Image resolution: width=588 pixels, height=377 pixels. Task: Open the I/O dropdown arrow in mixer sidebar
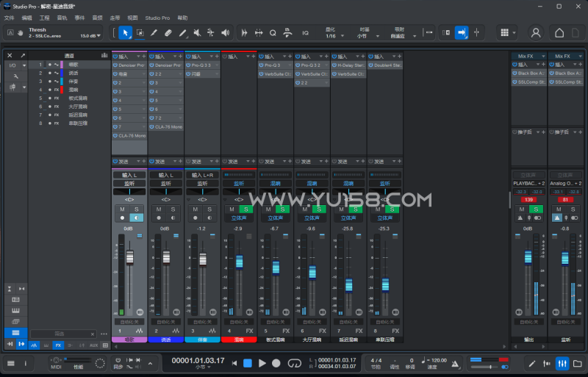24,65
